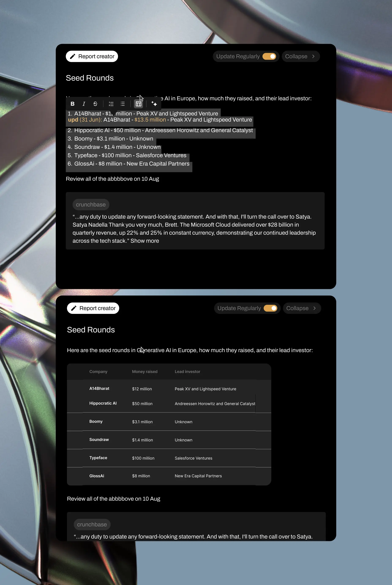Click the AI sparkle icon in toolbar
The height and width of the screenshot is (585, 392).
point(154,104)
